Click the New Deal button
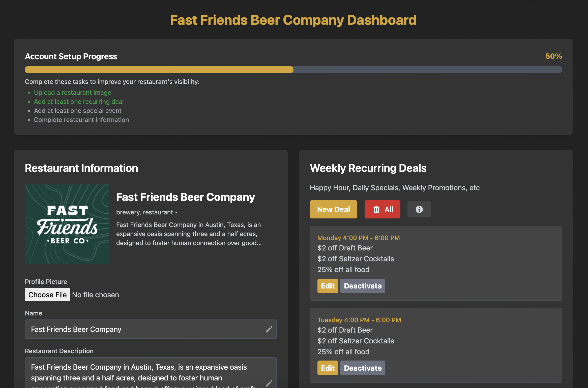 333,209
